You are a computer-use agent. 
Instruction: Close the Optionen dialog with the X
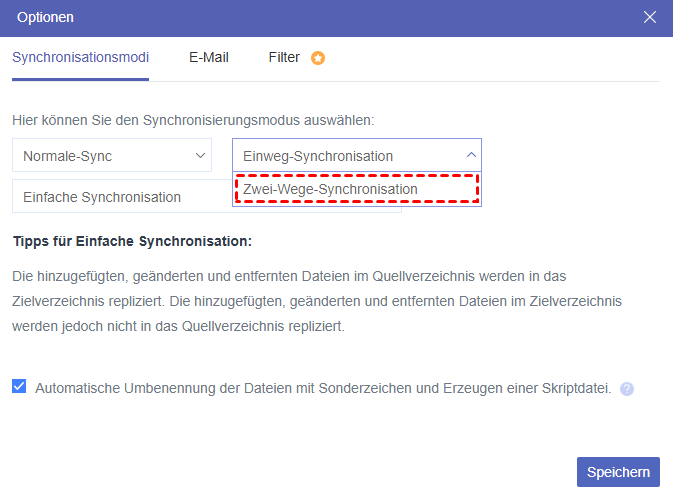[x=650, y=17]
